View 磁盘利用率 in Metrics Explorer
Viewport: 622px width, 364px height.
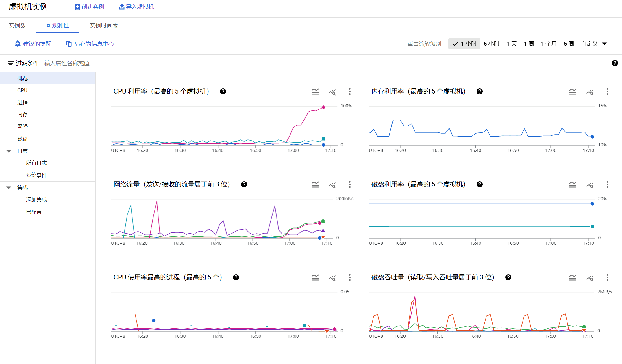coord(590,184)
